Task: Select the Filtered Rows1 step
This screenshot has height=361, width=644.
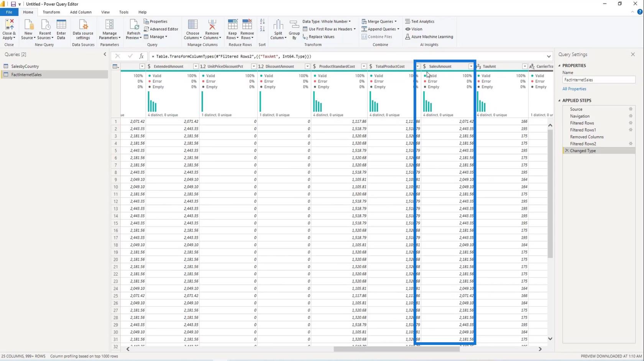Action: 583,130
